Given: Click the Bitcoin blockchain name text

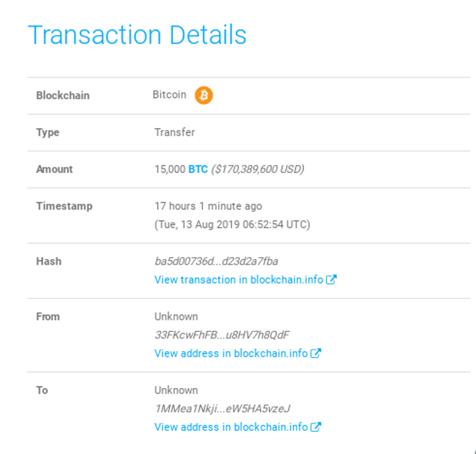Looking at the screenshot, I should 170,95.
